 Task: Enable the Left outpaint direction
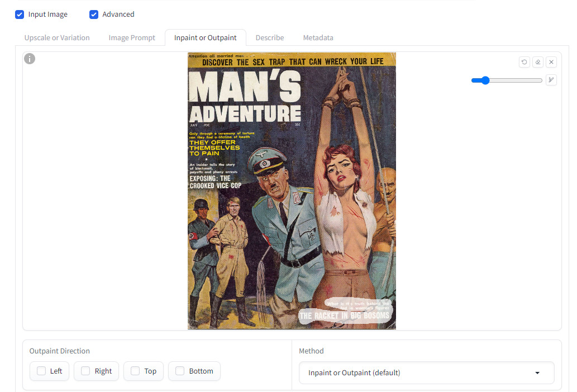41,371
